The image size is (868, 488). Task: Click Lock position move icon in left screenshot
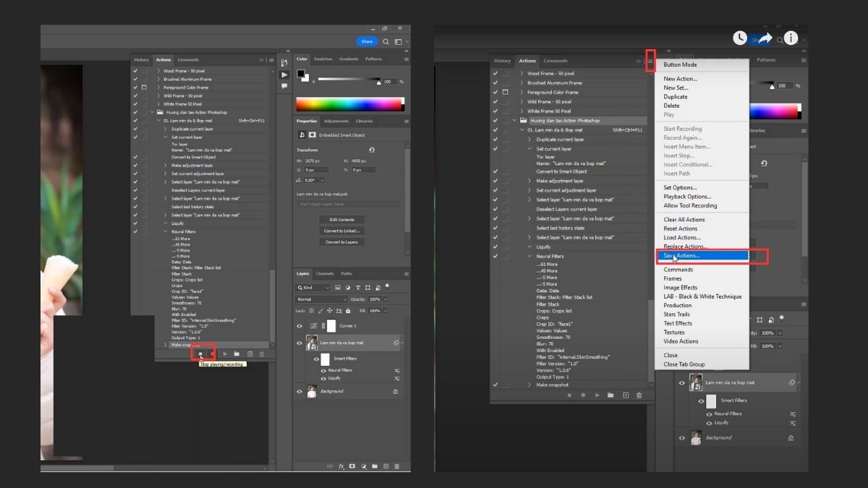331,310
